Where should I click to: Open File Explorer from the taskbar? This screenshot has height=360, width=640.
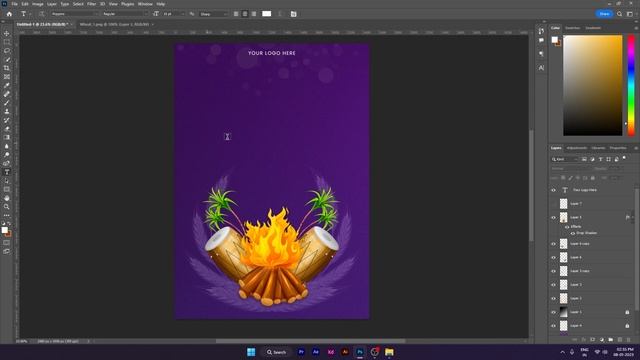coord(389,352)
